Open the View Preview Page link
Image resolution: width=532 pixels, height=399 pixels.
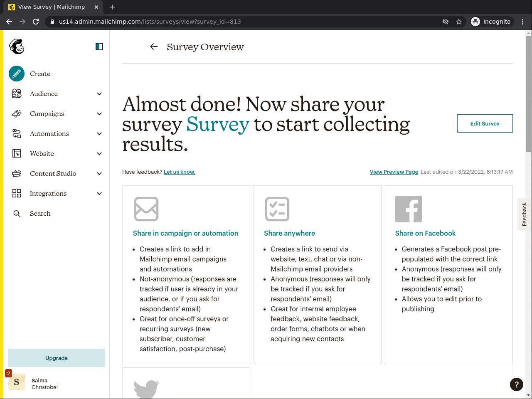[394, 172]
